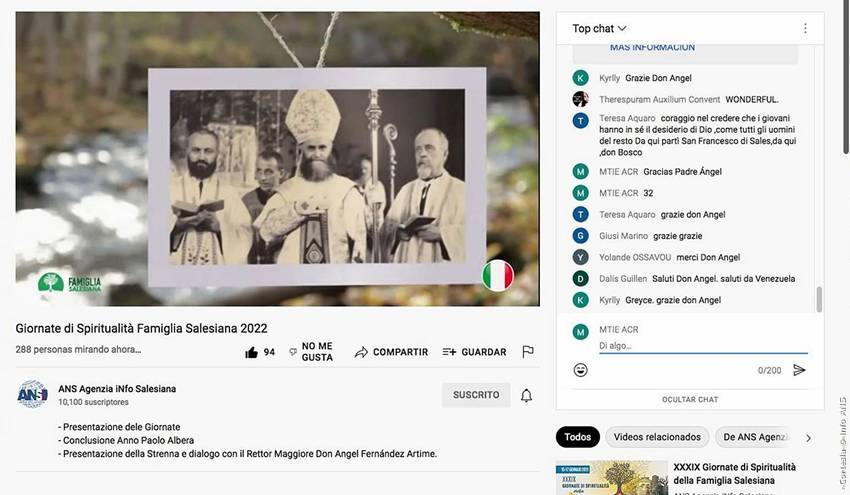850x495 pixels.
Task: Select the Videos relacionados chip
Action: click(657, 437)
